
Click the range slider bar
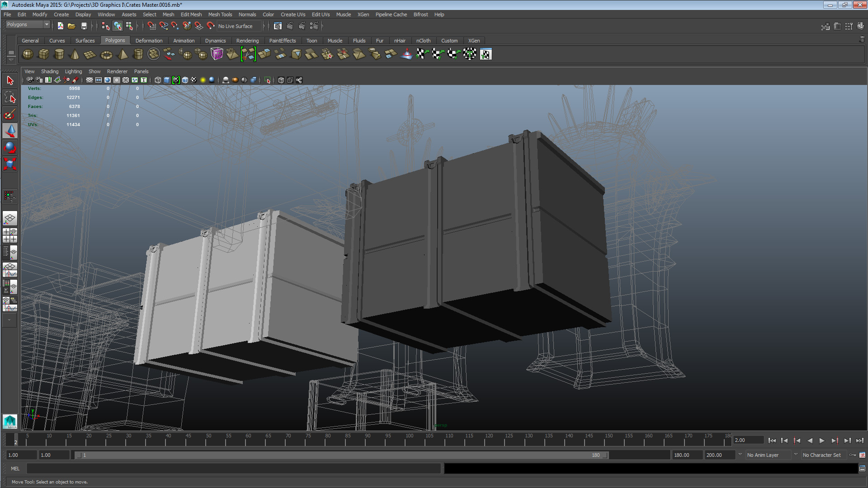(x=341, y=455)
